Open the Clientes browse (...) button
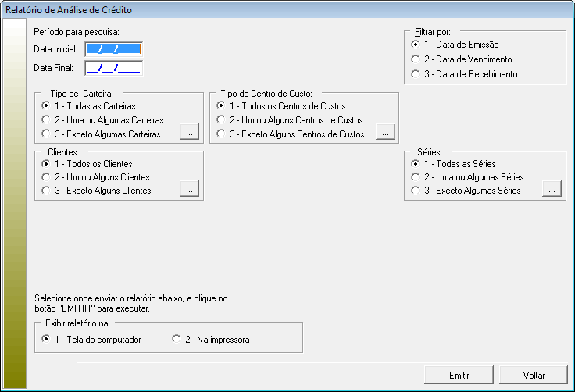 [189, 190]
